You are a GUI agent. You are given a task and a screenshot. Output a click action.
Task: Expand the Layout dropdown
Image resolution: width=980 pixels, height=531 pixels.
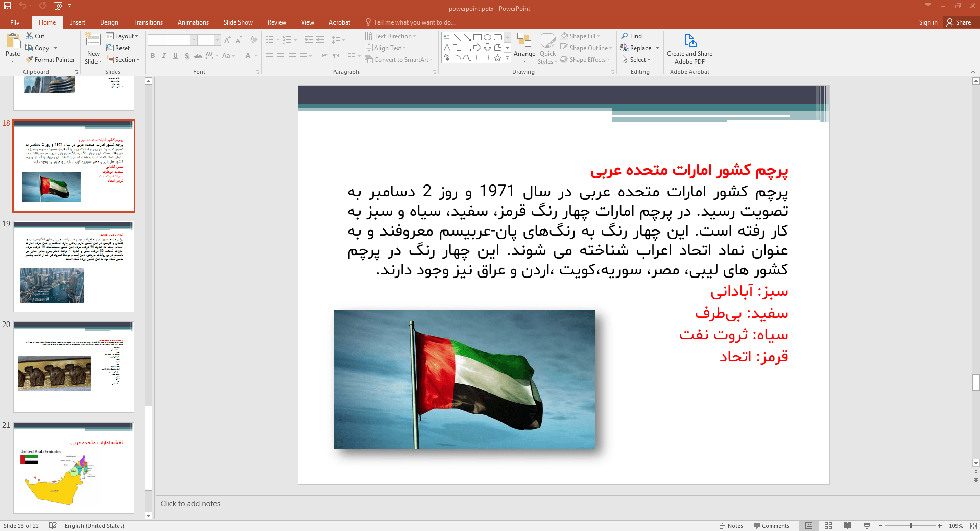coord(122,36)
